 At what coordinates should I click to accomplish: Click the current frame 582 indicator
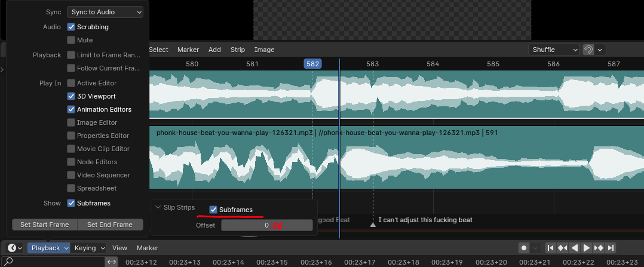click(312, 64)
